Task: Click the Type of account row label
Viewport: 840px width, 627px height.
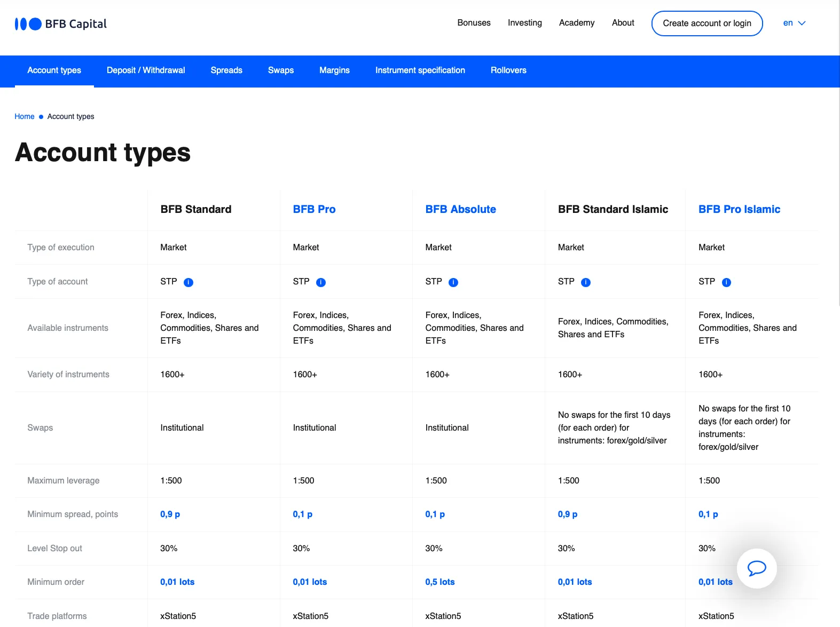Action: click(x=58, y=282)
